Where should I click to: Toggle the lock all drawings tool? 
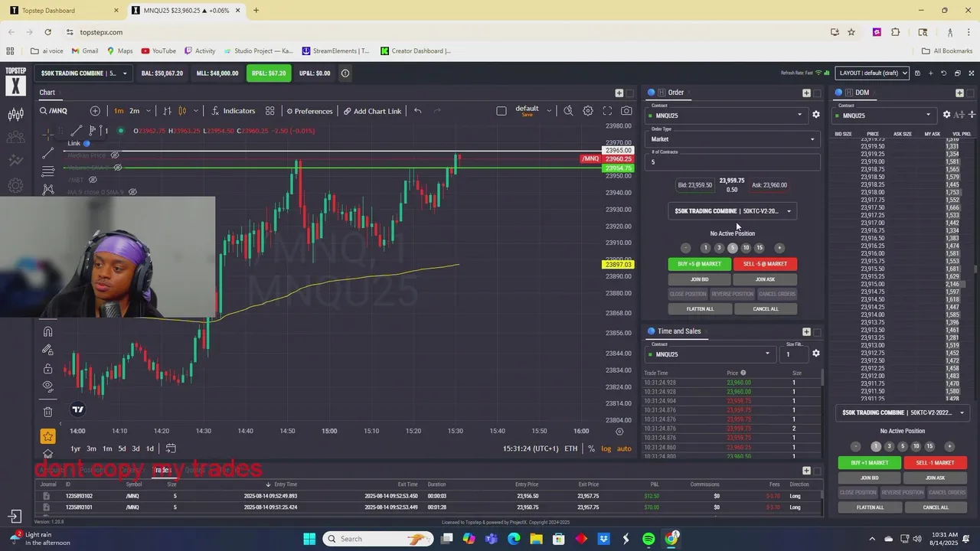click(48, 368)
